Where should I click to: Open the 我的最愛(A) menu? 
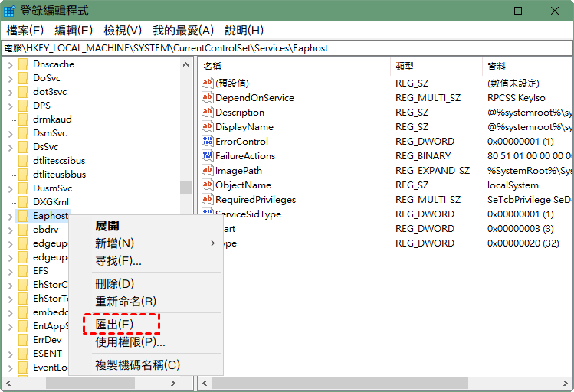click(183, 31)
